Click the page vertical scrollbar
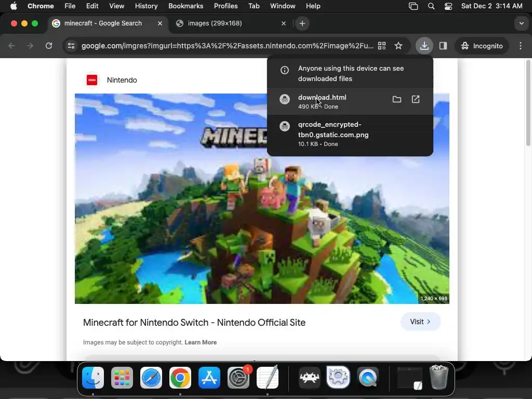The width and height of the screenshot is (532, 399). coord(528,103)
